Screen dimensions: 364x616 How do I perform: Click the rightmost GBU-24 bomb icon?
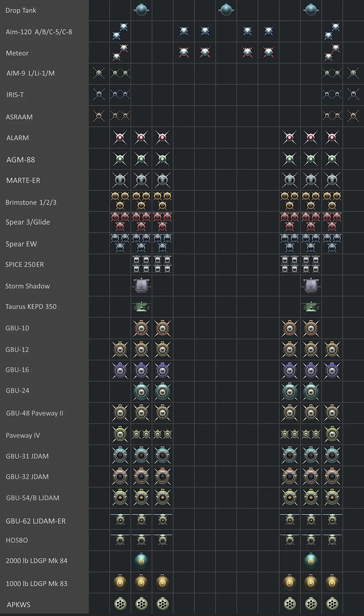point(311,391)
